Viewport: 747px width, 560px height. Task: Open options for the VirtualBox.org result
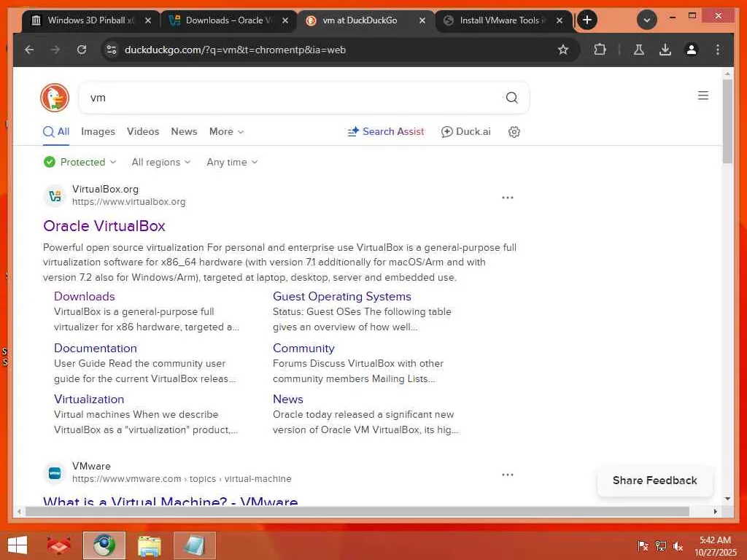(x=508, y=197)
